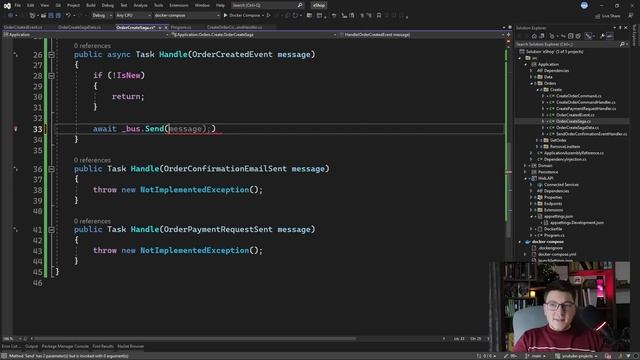The width and height of the screenshot is (640, 360).
Task: Click the Switch Views icon in Solution Explorer
Action: click(x=542, y=36)
